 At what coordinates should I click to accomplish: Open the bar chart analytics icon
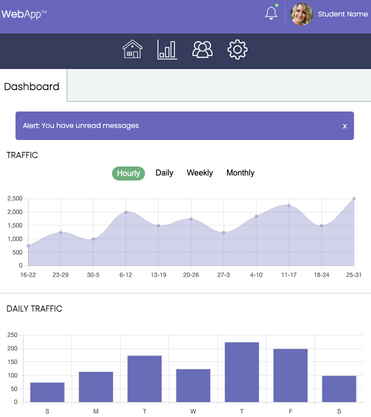(167, 50)
